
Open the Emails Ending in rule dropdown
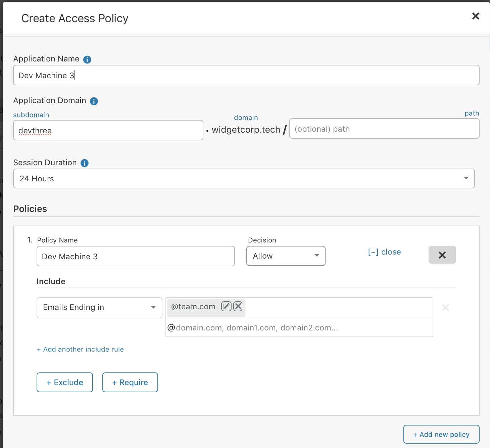point(99,308)
